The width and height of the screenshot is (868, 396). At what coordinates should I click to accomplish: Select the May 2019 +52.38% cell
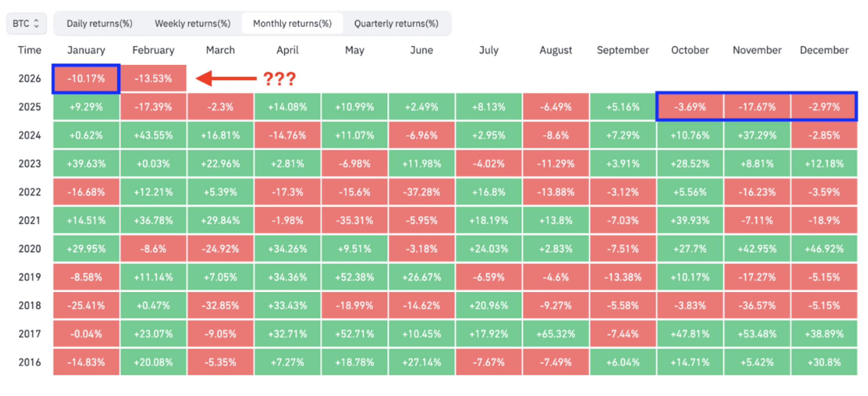coord(354,277)
